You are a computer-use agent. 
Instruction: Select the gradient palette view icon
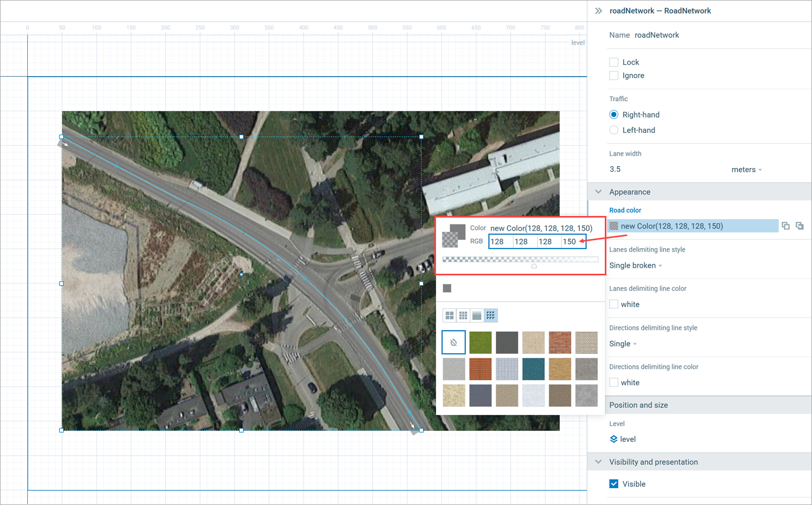click(477, 315)
